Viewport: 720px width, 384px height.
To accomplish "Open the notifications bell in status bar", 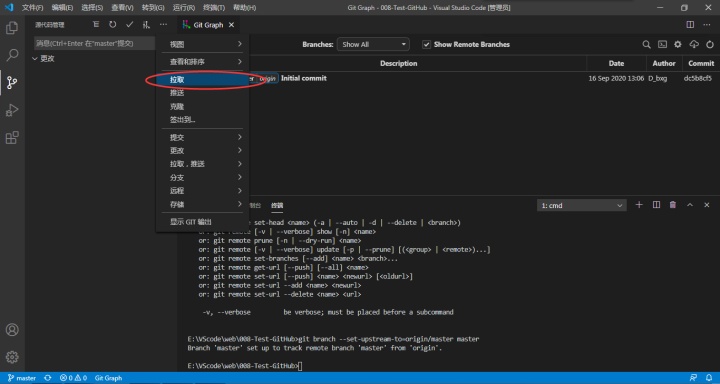I will coord(710,378).
